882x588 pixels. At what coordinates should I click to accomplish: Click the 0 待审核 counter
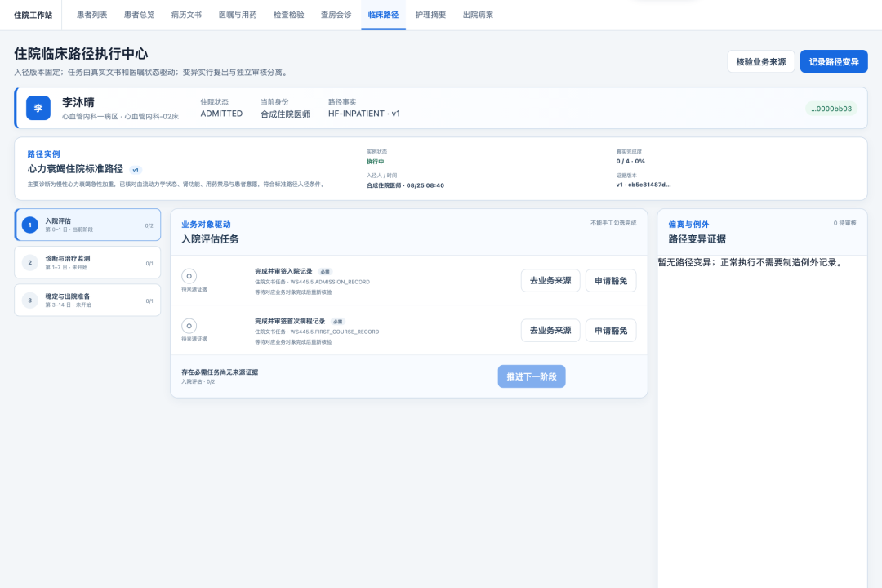tap(845, 224)
